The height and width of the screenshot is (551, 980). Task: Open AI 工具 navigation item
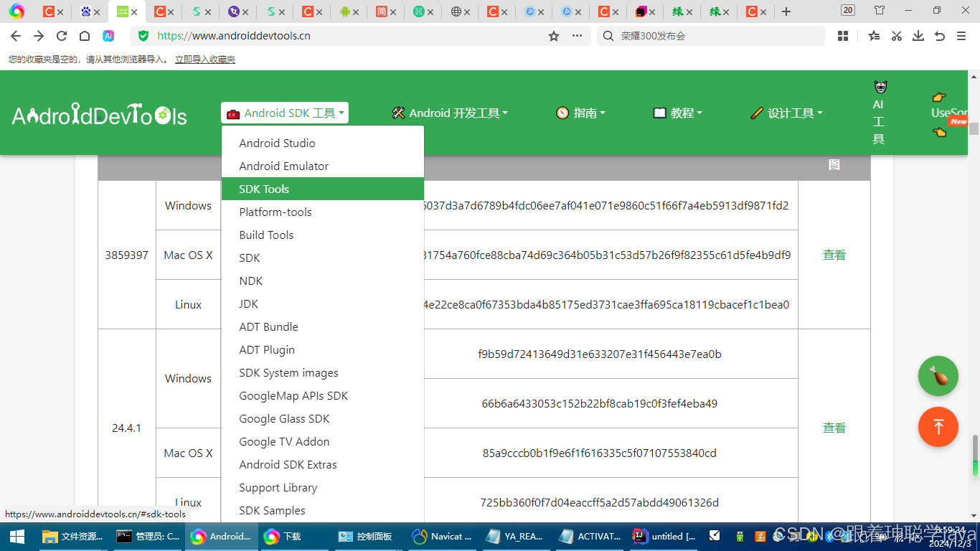point(880,113)
